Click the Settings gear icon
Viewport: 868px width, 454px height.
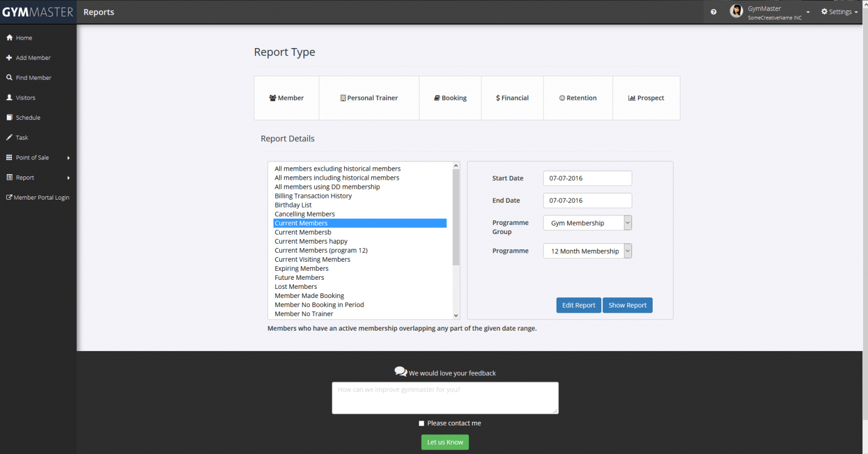coord(824,11)
